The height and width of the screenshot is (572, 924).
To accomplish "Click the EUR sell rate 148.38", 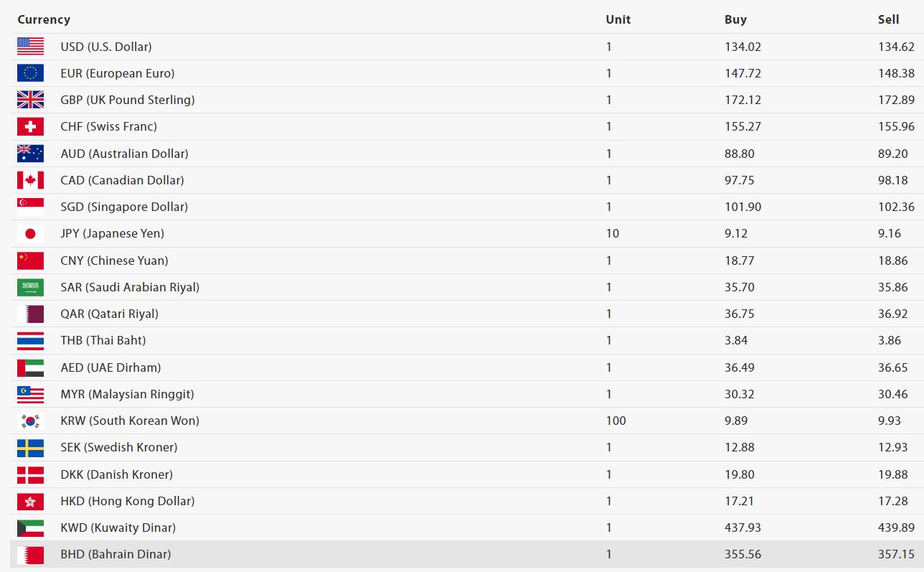I will [896, 73].
